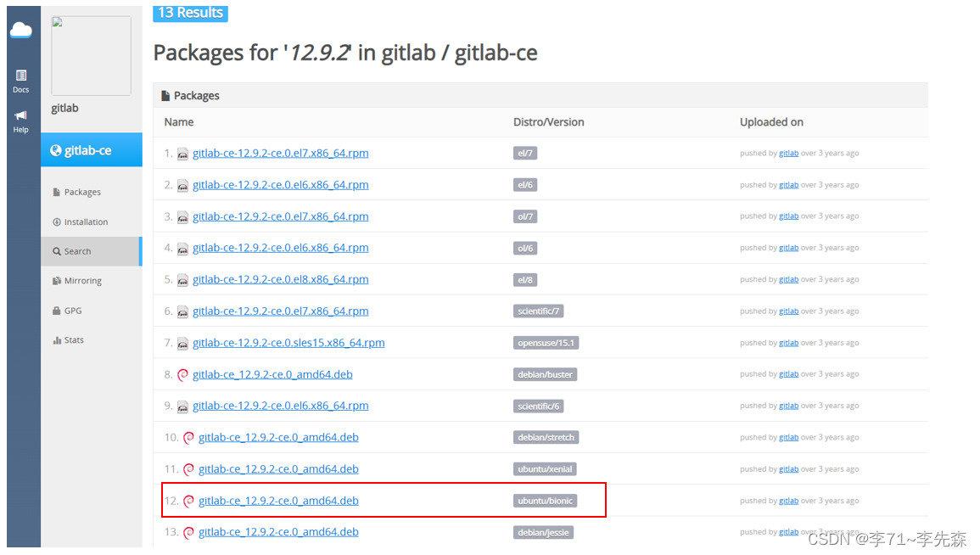Open row 11 deb link for ubuntu/xenial

pyautogui.click(x=279, y=468)
